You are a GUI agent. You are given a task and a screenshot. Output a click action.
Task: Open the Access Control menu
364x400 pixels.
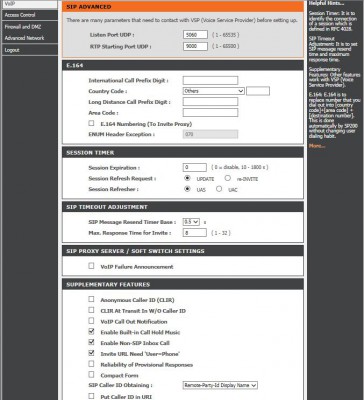(30, 15)
